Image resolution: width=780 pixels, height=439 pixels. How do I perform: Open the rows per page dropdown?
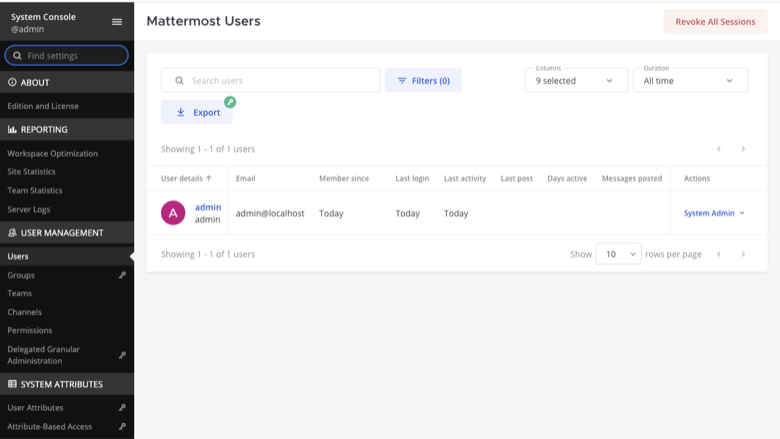618,254
